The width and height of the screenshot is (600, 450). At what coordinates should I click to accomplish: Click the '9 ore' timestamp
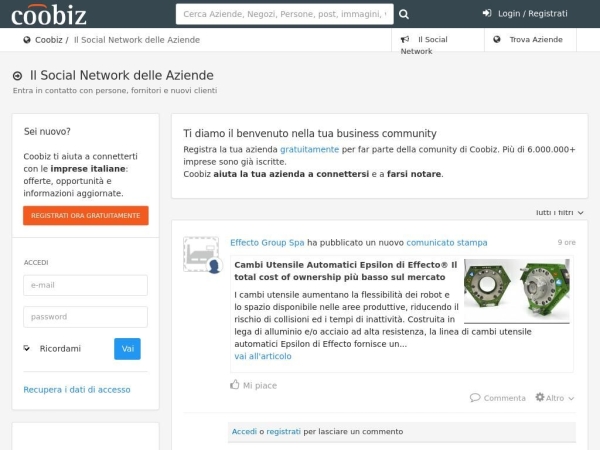tap(566, 242)
